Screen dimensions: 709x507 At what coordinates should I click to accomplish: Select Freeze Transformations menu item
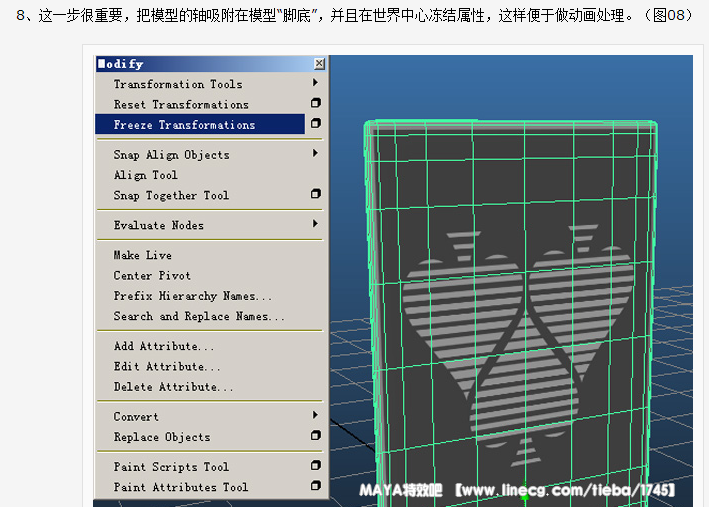185,125
